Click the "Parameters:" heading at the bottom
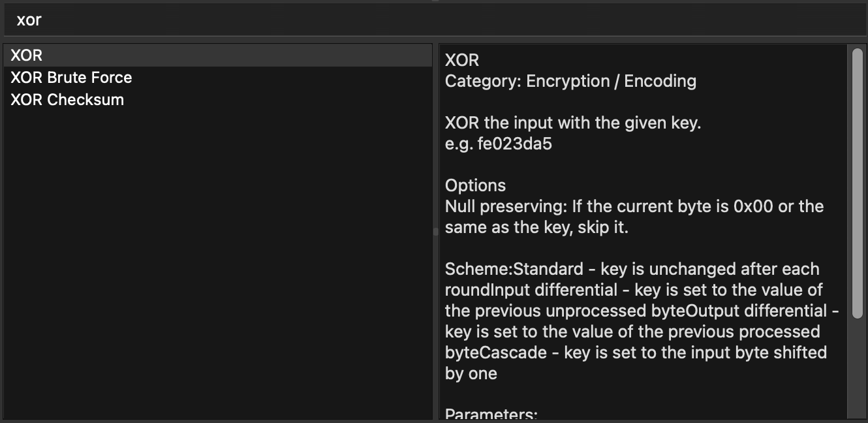The image size is (868, 423). pyautogui.click(x=491, y=415)
